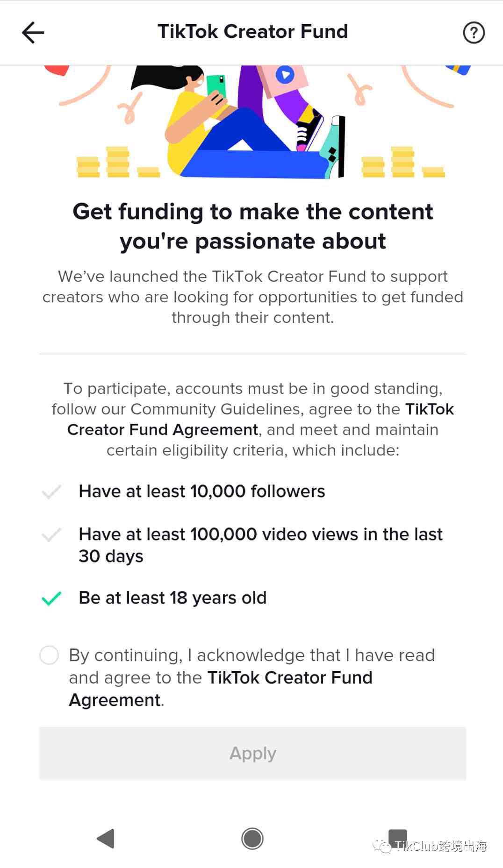Open help via the question mark icon
Screen dimensions: 503x868
point(474,33)
